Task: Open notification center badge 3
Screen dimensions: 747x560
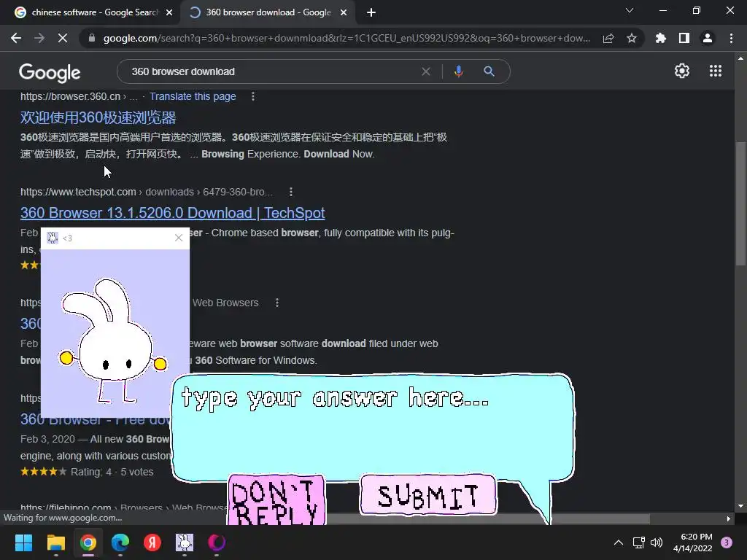Action: coord(727,542)
